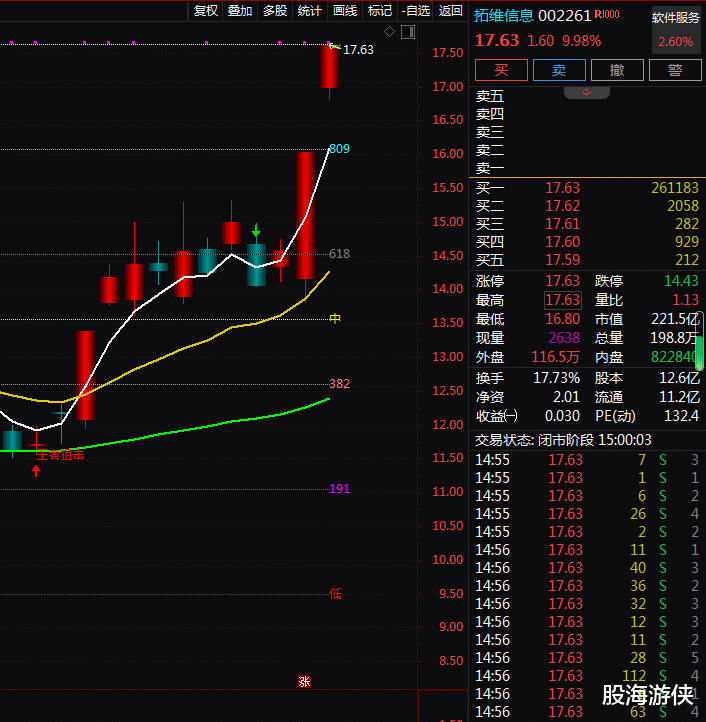Select the 618 Fibonacci level label
706x722 pixels.
(339, 254)
